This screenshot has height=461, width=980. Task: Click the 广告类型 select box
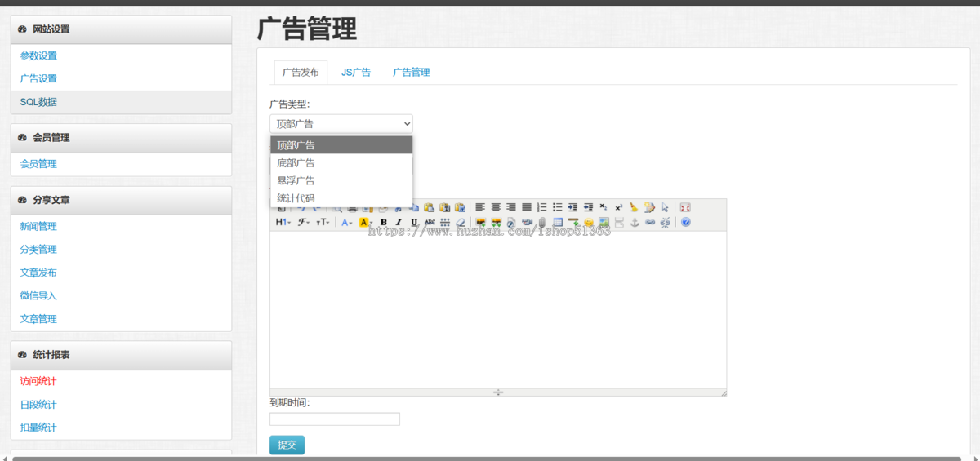pyautogui.click(x=341, y=124)
